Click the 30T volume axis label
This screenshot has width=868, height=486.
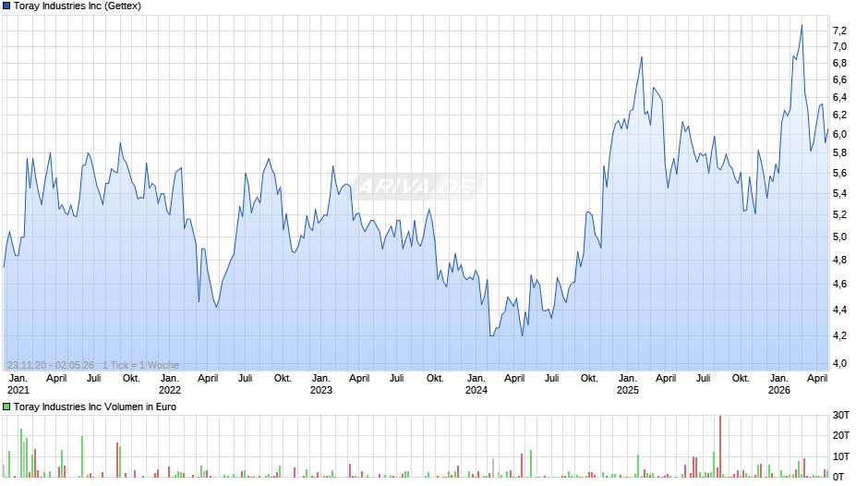click(x=841, y=415)
